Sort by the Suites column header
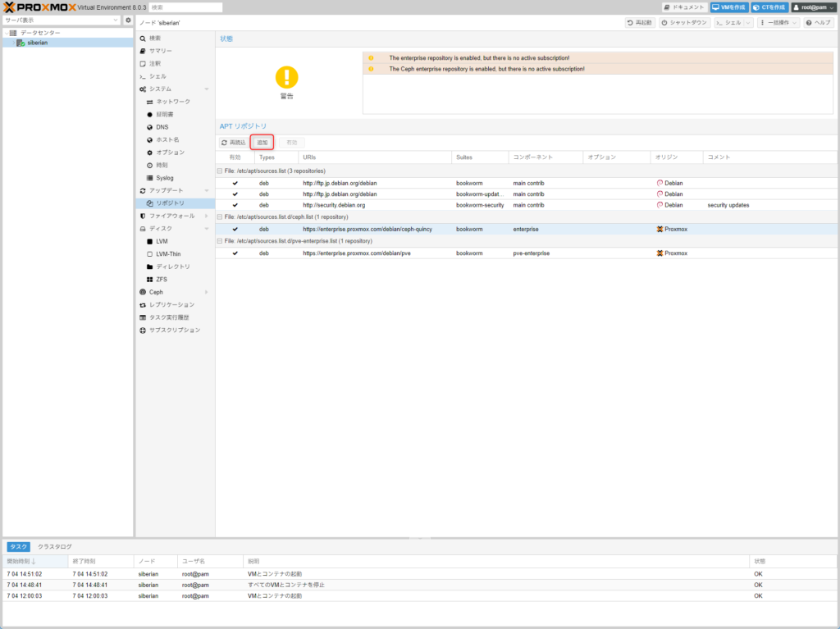Viewport: 840px width, 629px height. pyautogui.click(x=480, y=157)
